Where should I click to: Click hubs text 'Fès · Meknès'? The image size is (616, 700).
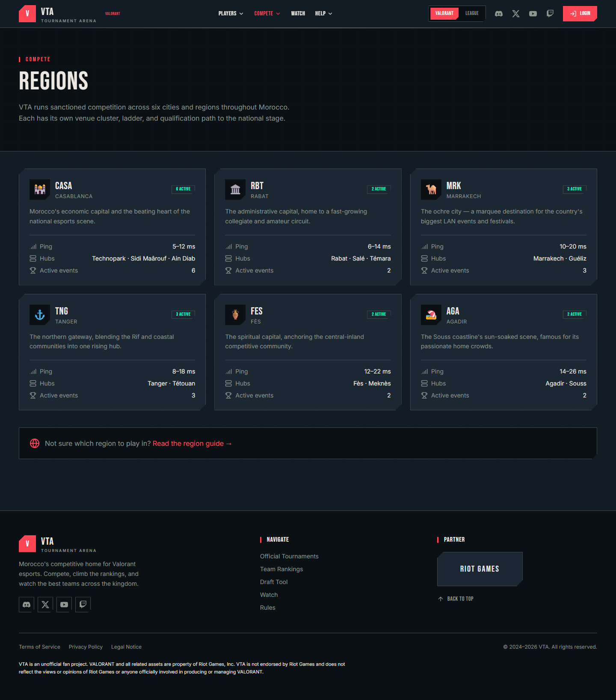[x=372, y=383]
